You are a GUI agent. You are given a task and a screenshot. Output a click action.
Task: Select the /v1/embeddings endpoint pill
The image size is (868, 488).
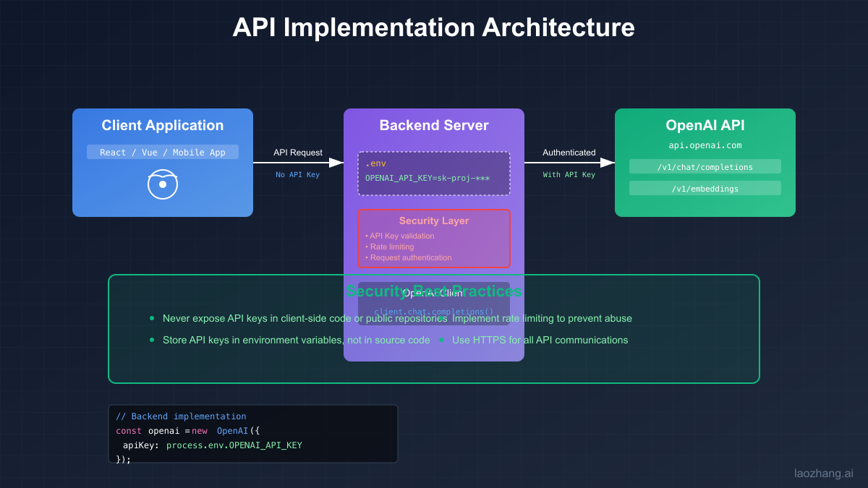pos(705,187)
